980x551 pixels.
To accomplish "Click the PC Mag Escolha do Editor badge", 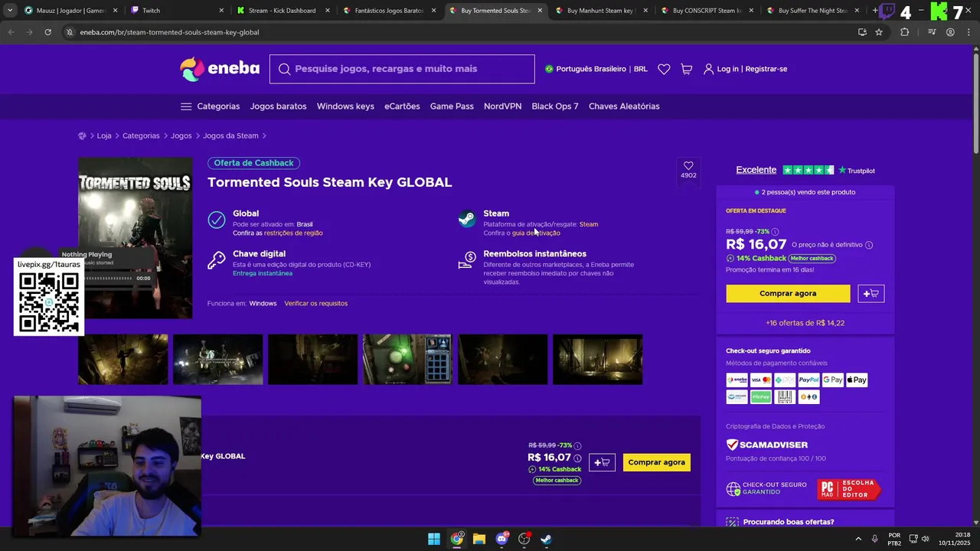I will pos(850,489).
